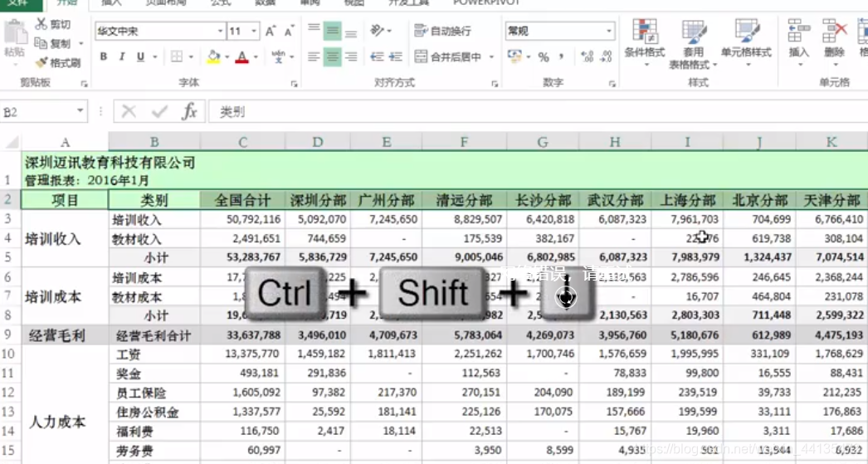Apply the fill color bucket icon
868x464 pixels.
(213, 56)
